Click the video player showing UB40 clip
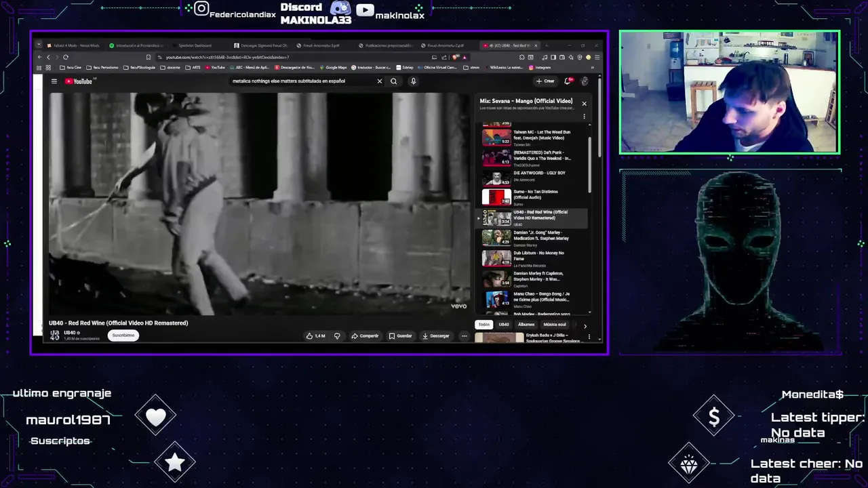 point(258,203)
